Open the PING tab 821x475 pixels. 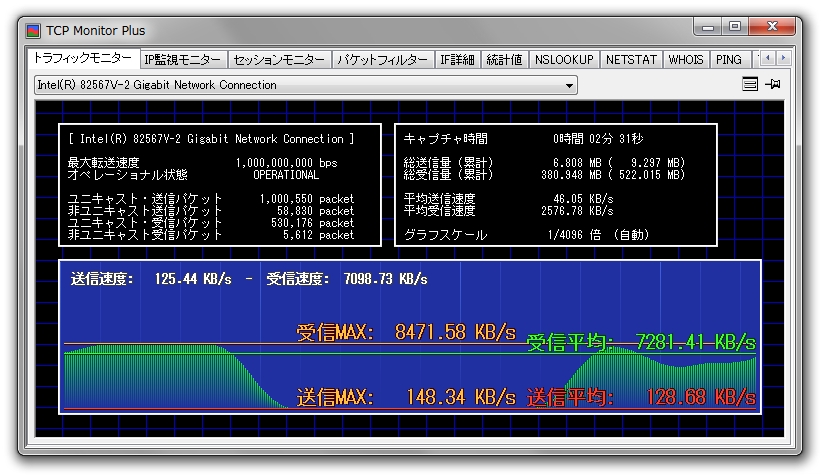728,60
